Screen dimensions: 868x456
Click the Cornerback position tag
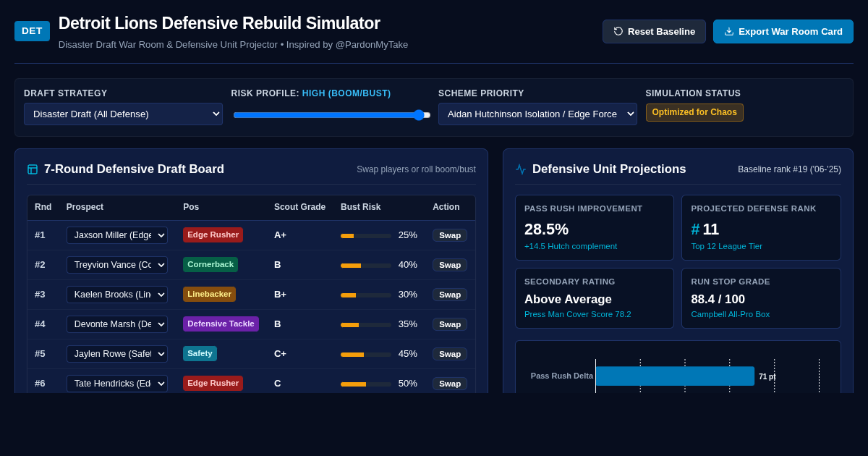coord(210,264)
